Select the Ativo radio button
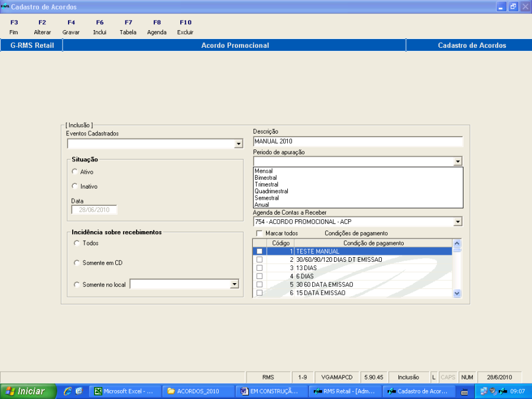Screen dimensions: 532x399 (x=74, y=171)
